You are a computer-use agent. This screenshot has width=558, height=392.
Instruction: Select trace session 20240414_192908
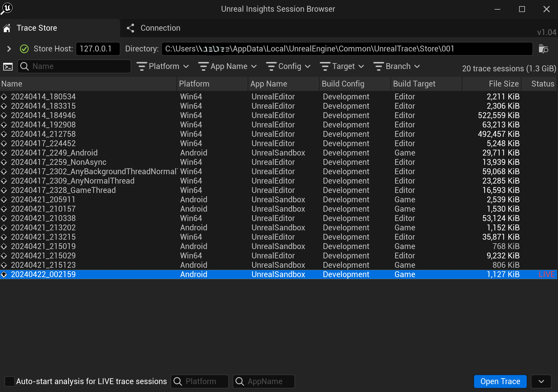click(278, 125)
